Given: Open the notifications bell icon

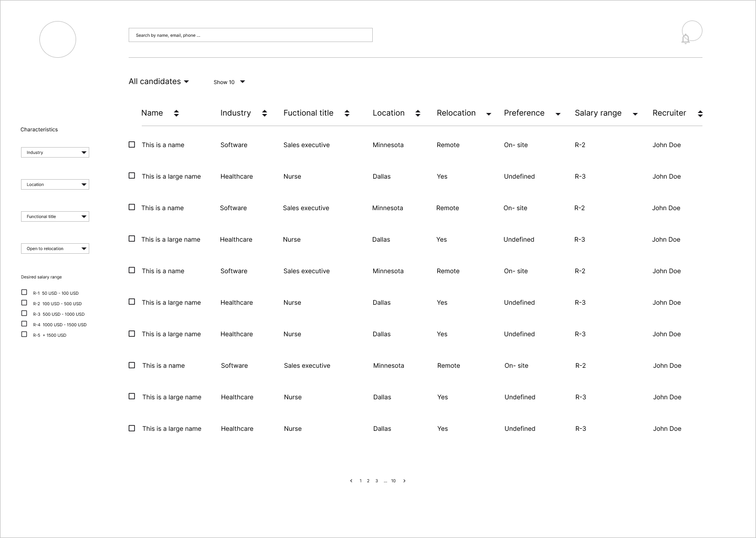Looking at the screenshot, I should [685, 39].
